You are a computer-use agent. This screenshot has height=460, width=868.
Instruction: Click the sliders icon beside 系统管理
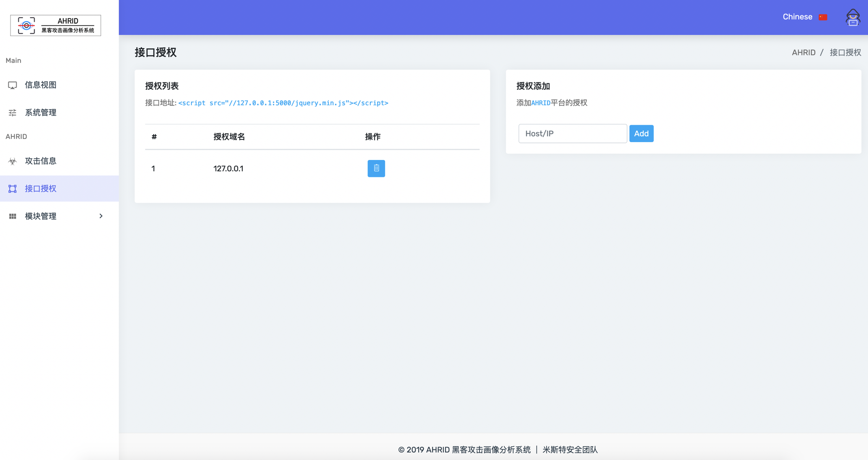pos(13,113)
